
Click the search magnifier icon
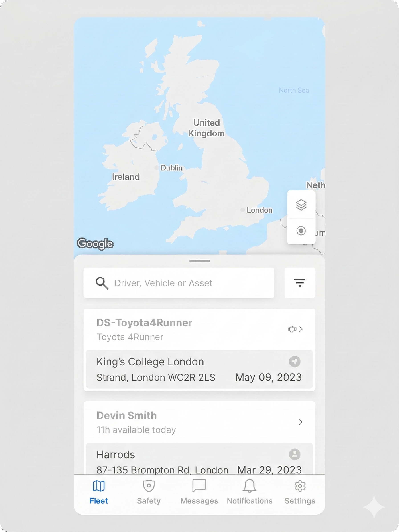(x=102, y=283)
